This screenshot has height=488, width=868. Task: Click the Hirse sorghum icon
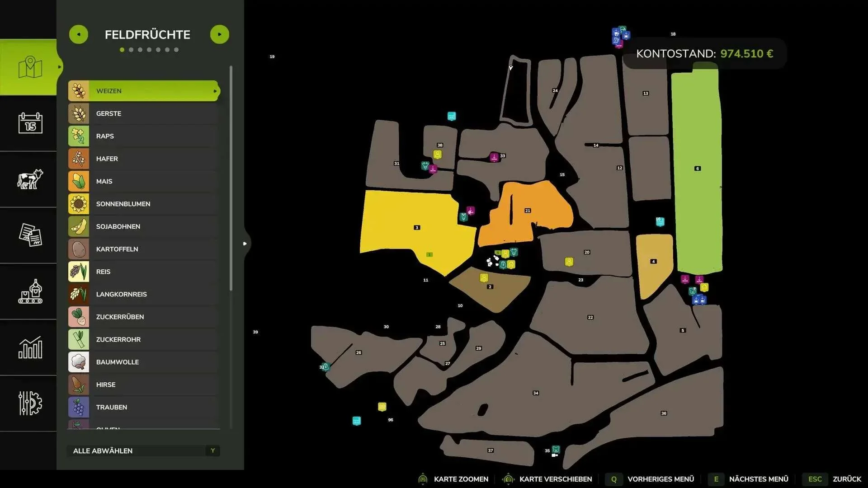tap(79, 385)
